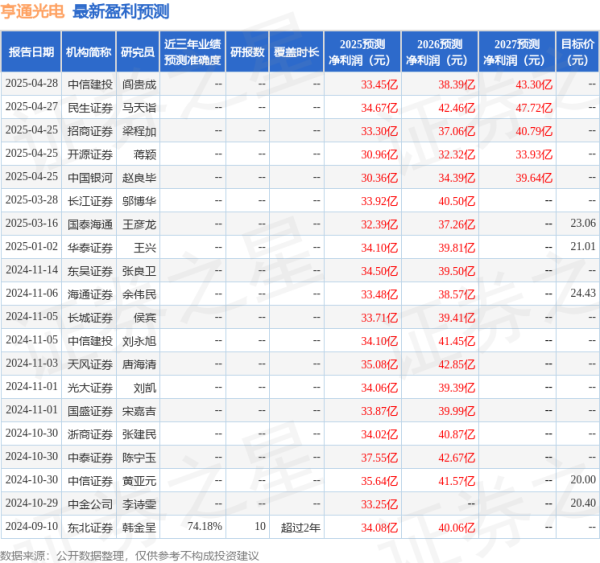The width and height of the screenshot is (600, 563).
Task: Click the 2025预测净利润 column header
Action: click(362, 52)
